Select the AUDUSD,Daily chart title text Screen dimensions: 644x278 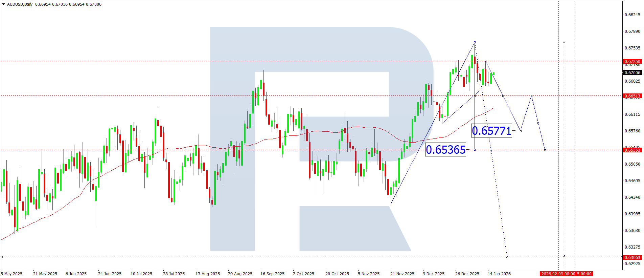coord(20,4)
